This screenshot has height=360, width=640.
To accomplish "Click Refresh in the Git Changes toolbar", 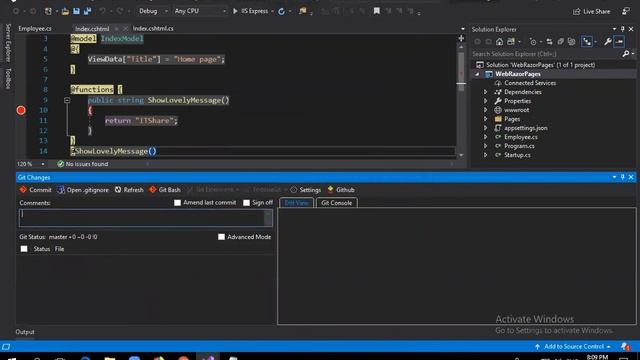I will tap(129, 190).
